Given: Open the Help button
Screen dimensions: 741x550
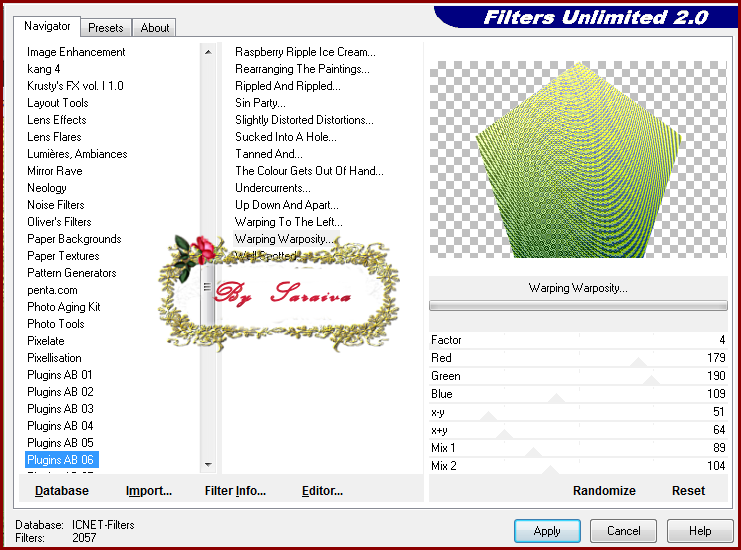Looking at the screenshot, I should pos(700,531).
